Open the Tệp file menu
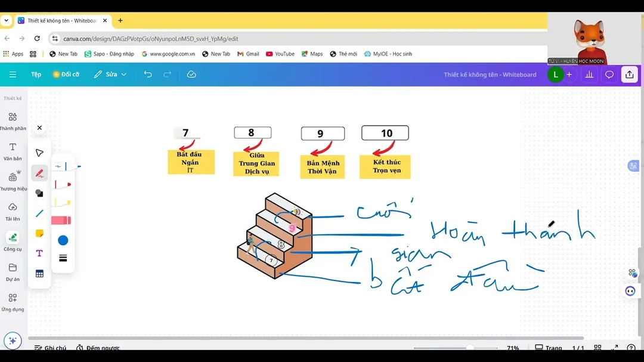This screenshot has width=644, height=362. tap(36, 75)
